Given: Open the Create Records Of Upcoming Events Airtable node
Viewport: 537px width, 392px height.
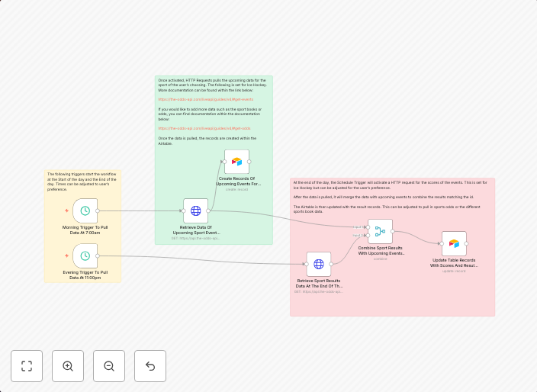Looking at the screenshot, I should tap(236, 162).
